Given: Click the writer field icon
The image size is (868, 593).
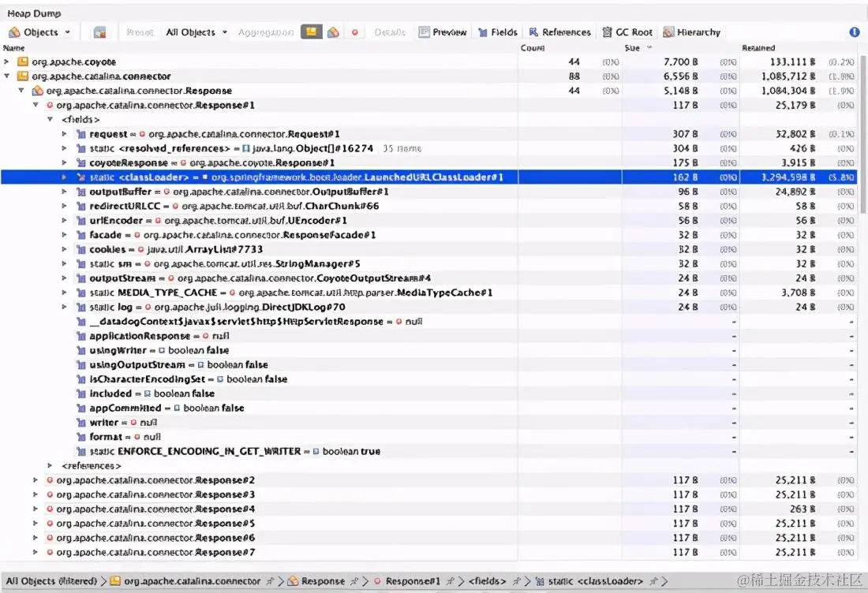Looking at the screenshot, I should point(80,423).
